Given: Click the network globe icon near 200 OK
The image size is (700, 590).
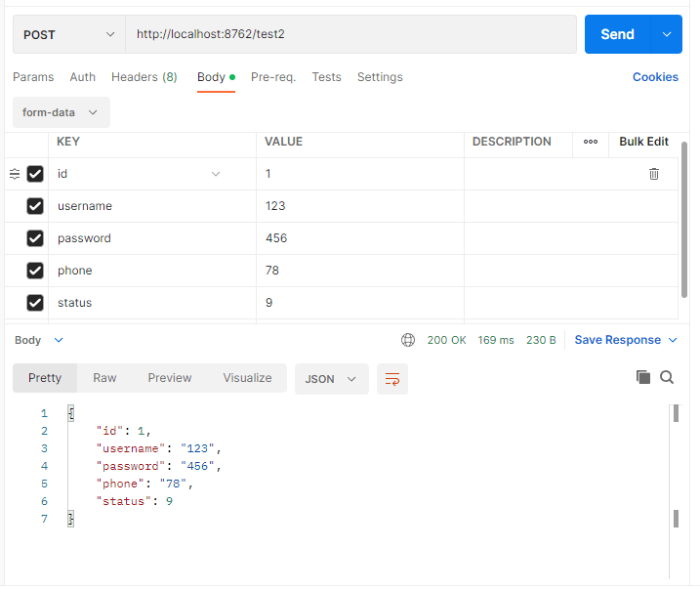Looking at the screenshot, I should click(x=407, y=340).
